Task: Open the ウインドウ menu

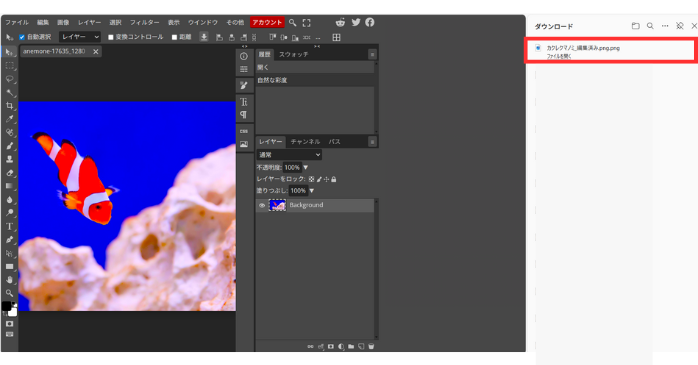Action: (x=203, y=22)
